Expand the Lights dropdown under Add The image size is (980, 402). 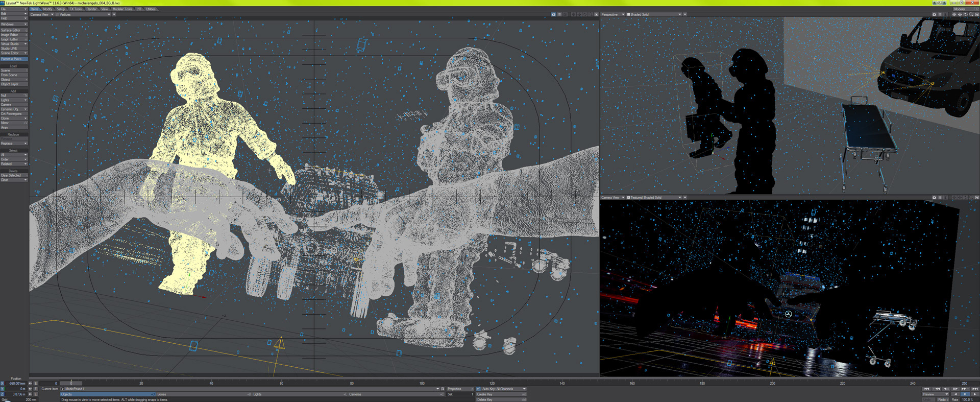point(14,100)
